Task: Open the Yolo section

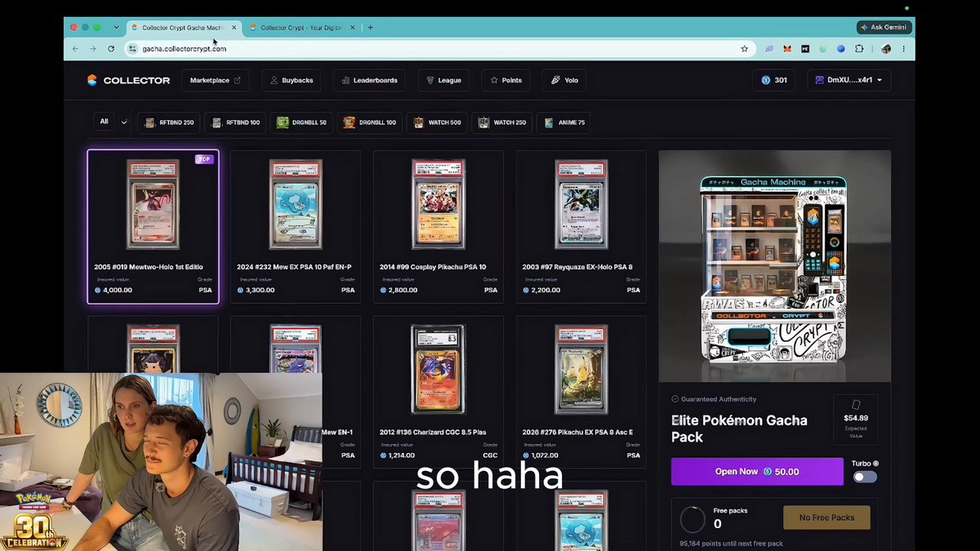Action: click(x=564, y=80)
